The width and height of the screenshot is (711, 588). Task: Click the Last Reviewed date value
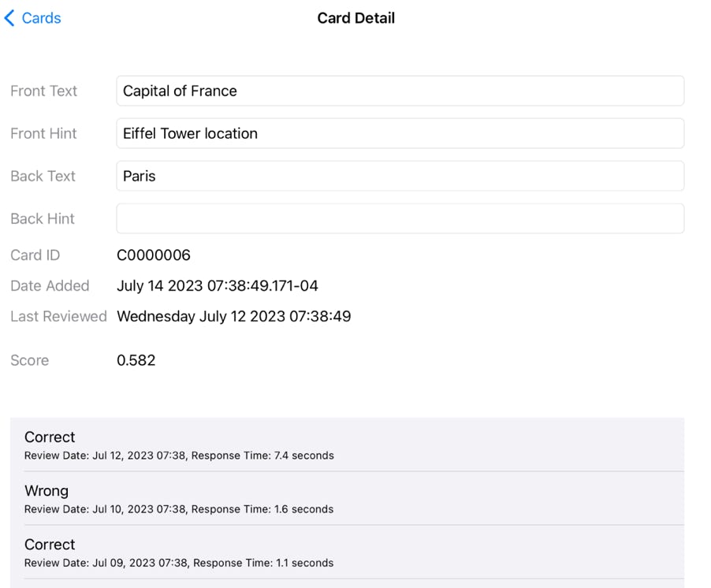coord(234,316)
